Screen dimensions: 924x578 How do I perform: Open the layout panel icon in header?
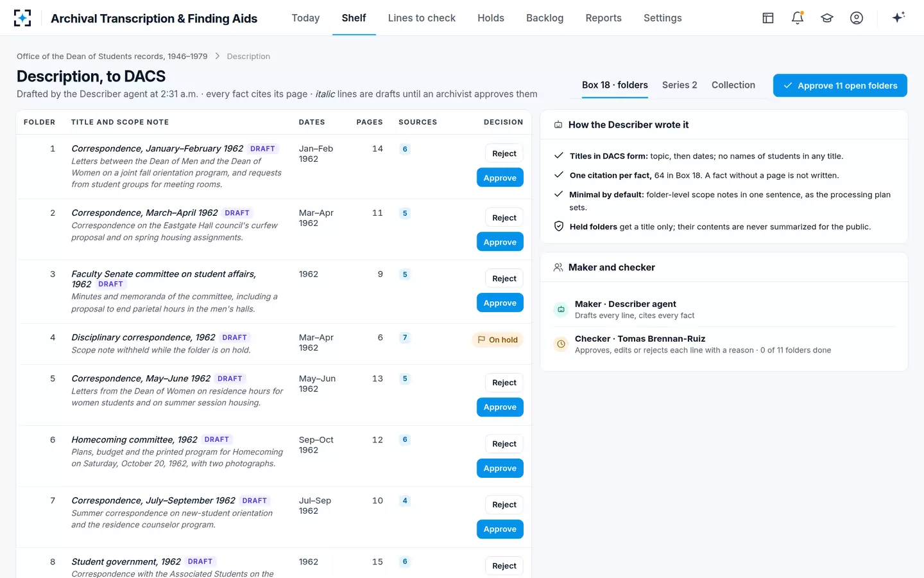[768, 18]
